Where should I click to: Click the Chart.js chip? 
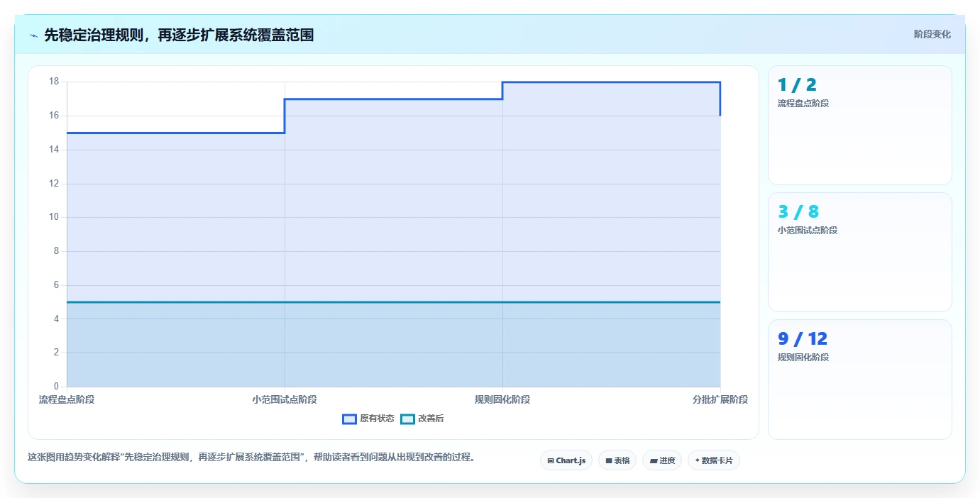[x=566, y=460]
